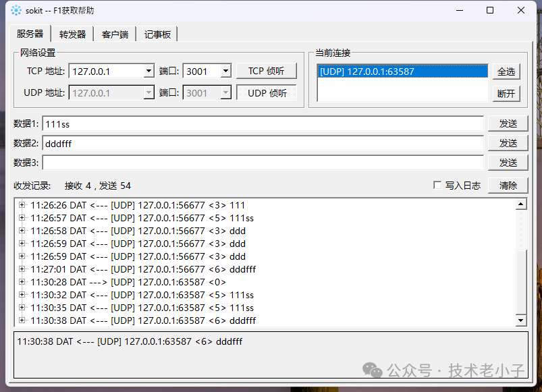Open the 客户端 tab
542x392 pixels.
(114, 33)
